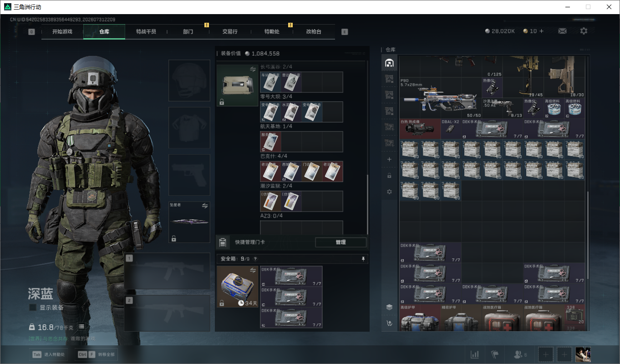Select the 白热 热成像 scope item

420,129
